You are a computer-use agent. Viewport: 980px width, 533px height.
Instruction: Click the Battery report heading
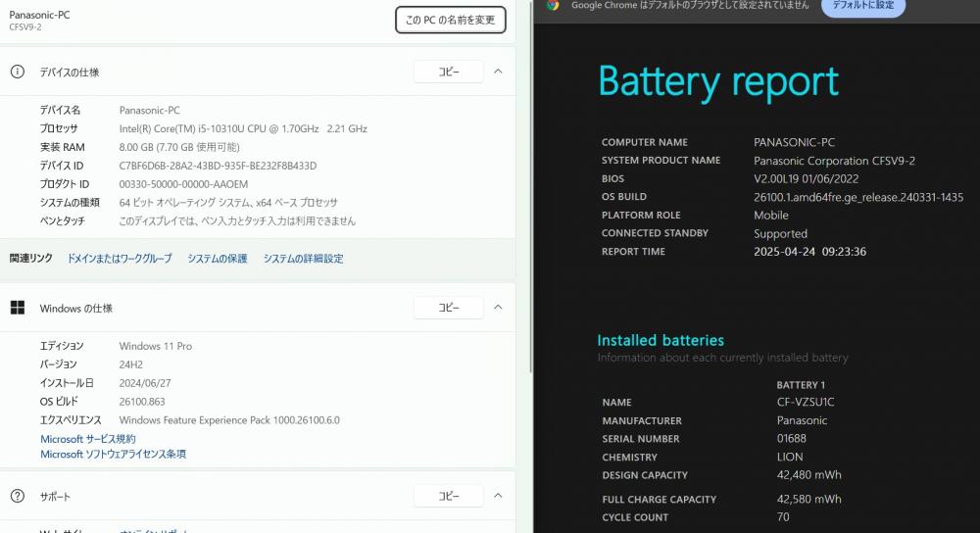tap(718, 82)
